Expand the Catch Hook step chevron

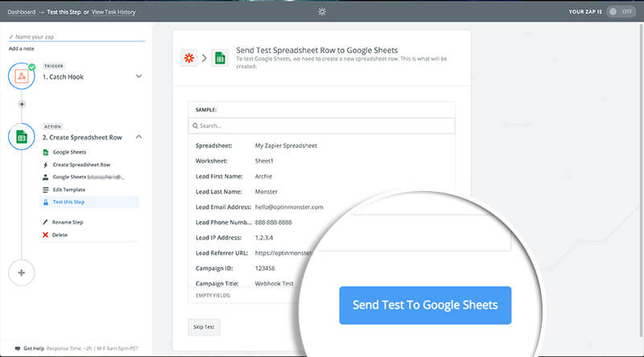[138, 76]
